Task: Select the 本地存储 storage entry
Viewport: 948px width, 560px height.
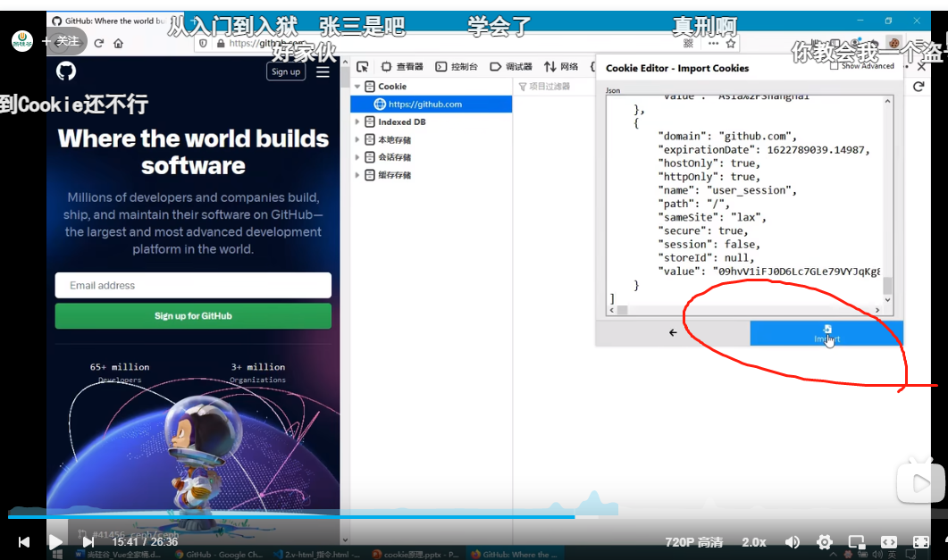Action: pyautogui.click(x=394, y=139)
